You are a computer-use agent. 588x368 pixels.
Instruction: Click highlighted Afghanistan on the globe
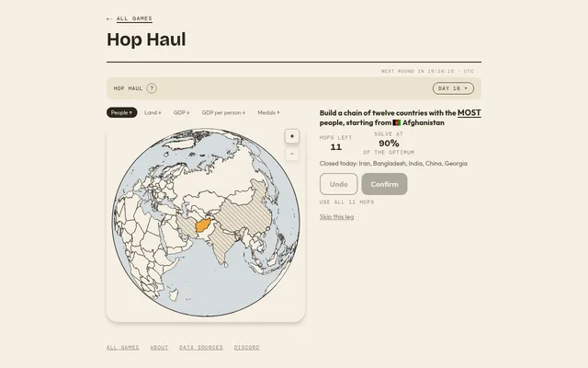click(203, 225)
